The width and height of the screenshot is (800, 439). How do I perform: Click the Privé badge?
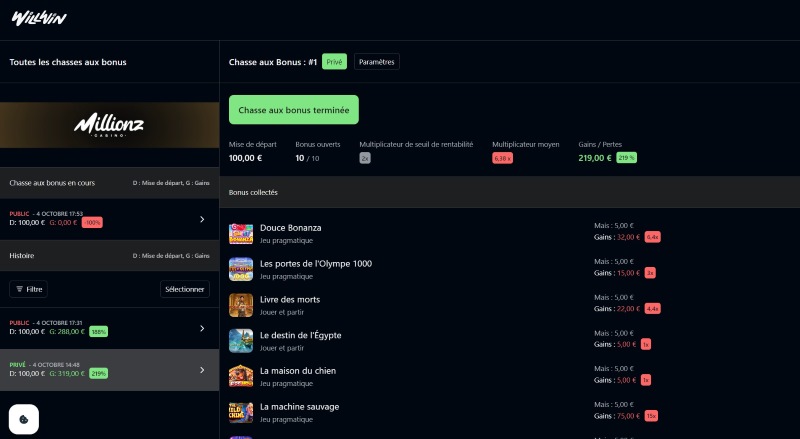click(334, 62)
